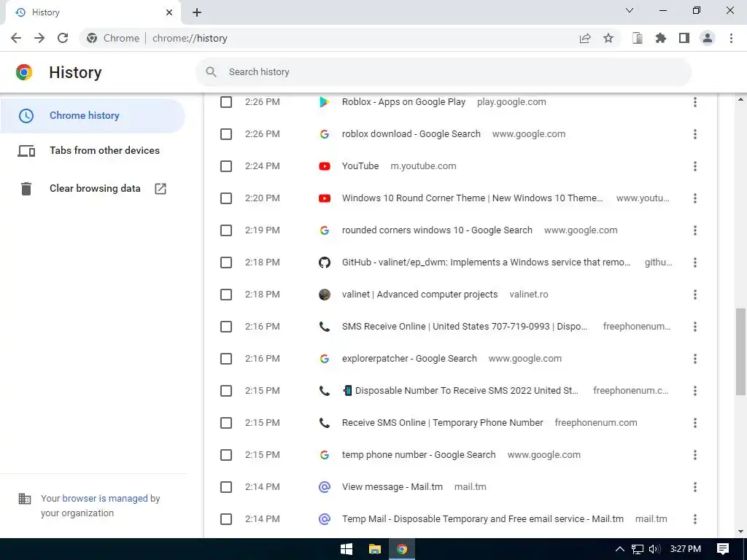Click the phone favicon on SMS Receive Online row

tap(325, 327)
